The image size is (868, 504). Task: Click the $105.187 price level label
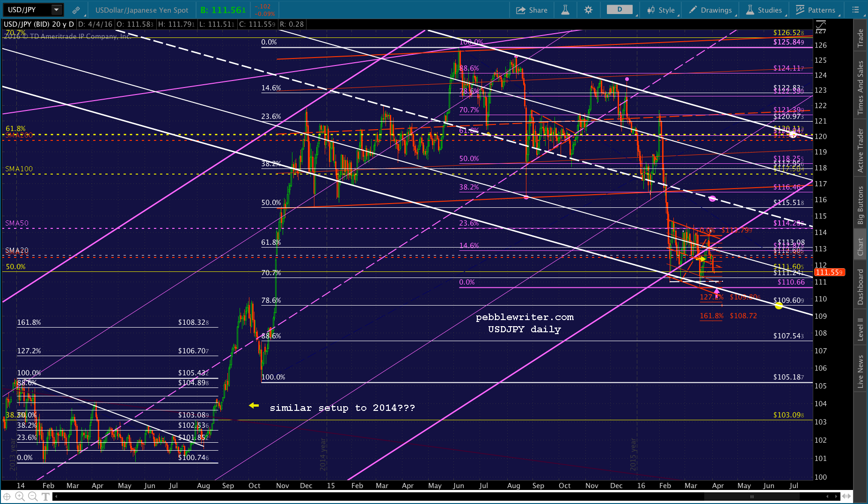(788, 377)
